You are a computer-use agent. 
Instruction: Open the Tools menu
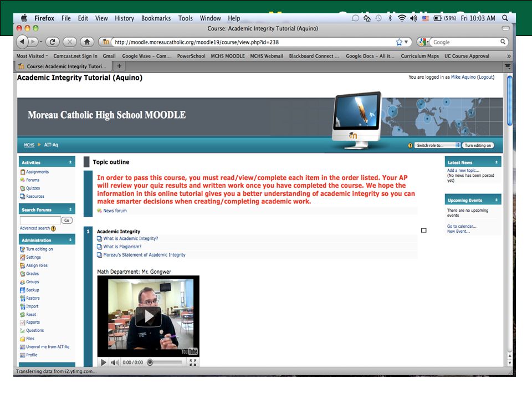click(185, 18)
